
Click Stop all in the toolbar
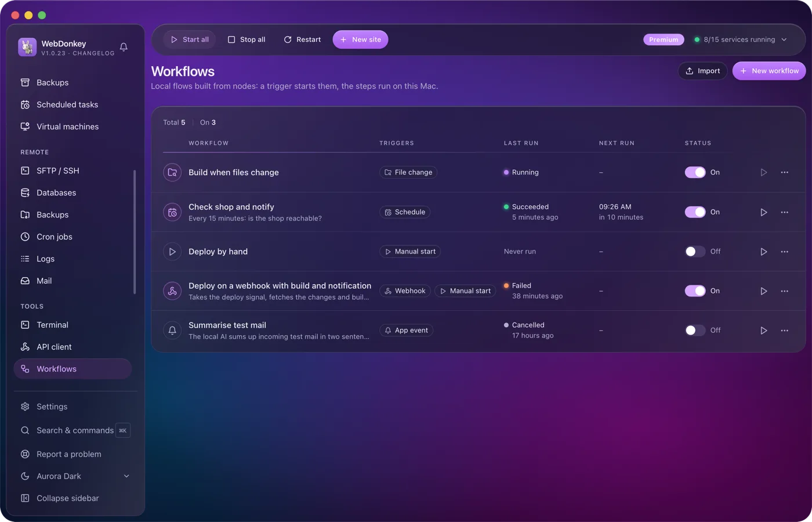[x=246, y=39]
